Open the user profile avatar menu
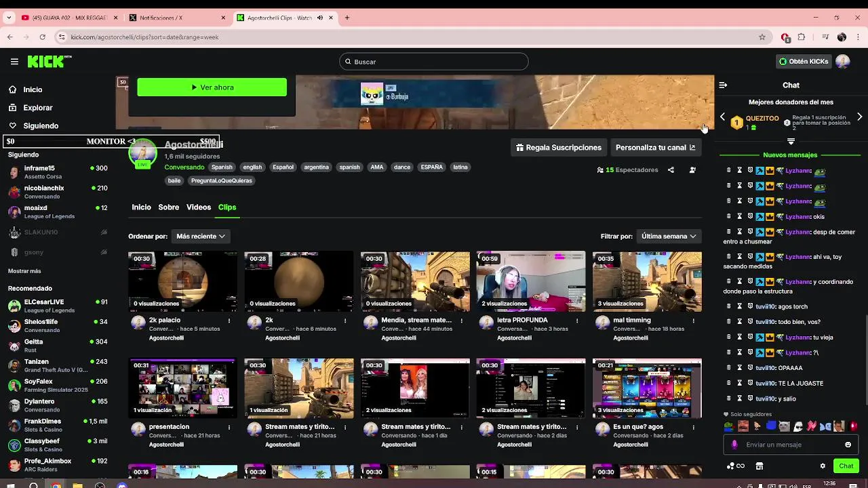 843,62
